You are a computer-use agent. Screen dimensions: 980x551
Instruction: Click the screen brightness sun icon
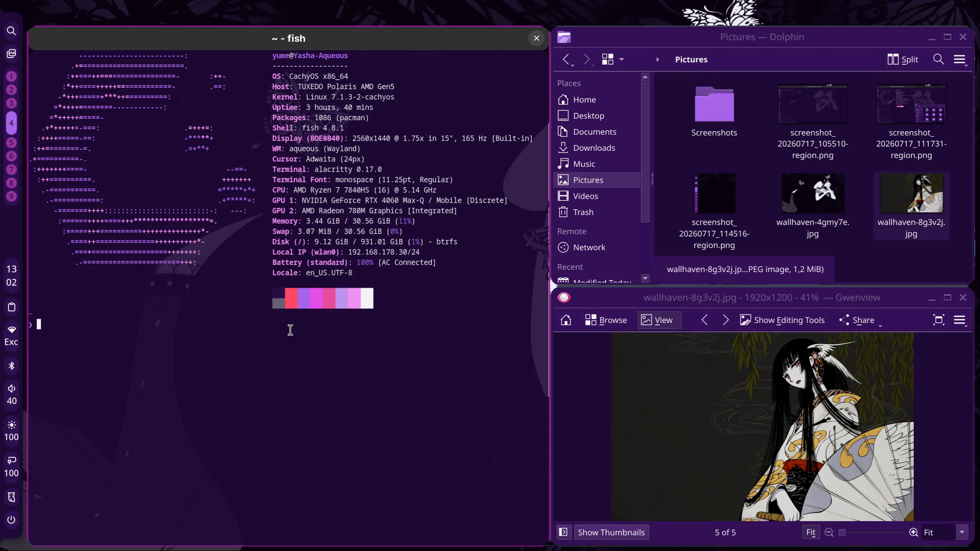pyautogui.click(x=11, y=425)
